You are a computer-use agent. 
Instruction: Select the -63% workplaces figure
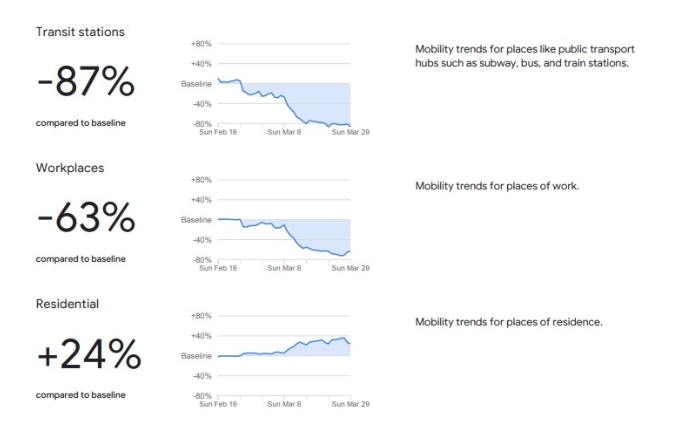[x=85, y=219]
